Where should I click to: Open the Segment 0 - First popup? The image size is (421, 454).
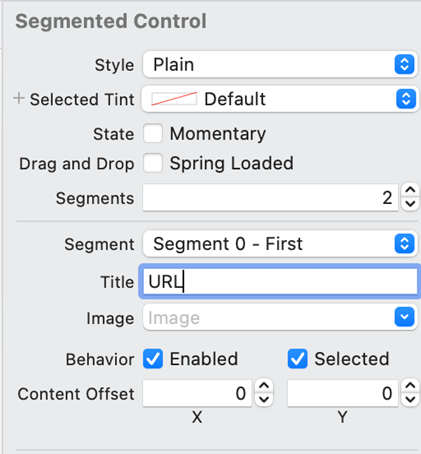(280, 243)
